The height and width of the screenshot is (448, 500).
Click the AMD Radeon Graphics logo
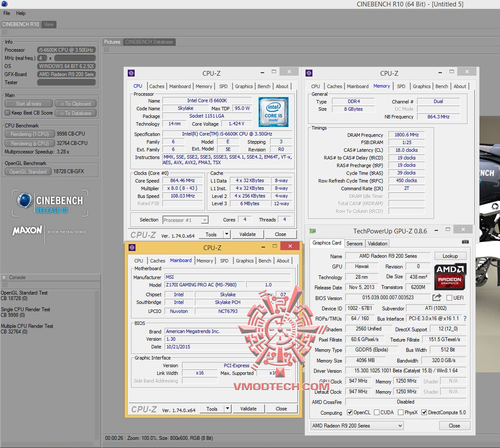450,276
